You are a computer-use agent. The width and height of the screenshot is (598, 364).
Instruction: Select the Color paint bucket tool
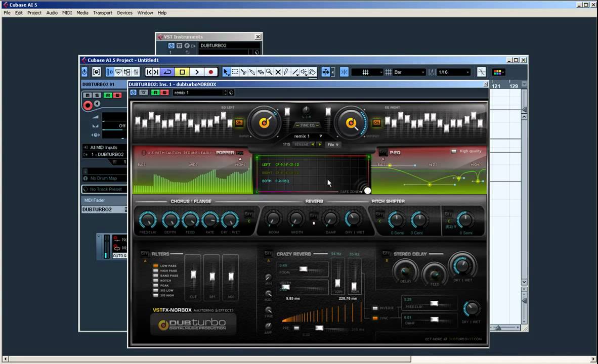pos(313,72)
